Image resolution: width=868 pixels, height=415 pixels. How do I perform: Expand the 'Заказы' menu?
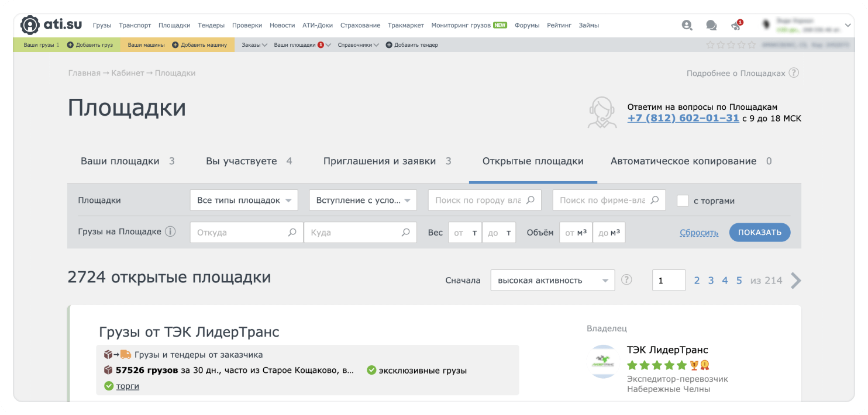click(254, 45)
